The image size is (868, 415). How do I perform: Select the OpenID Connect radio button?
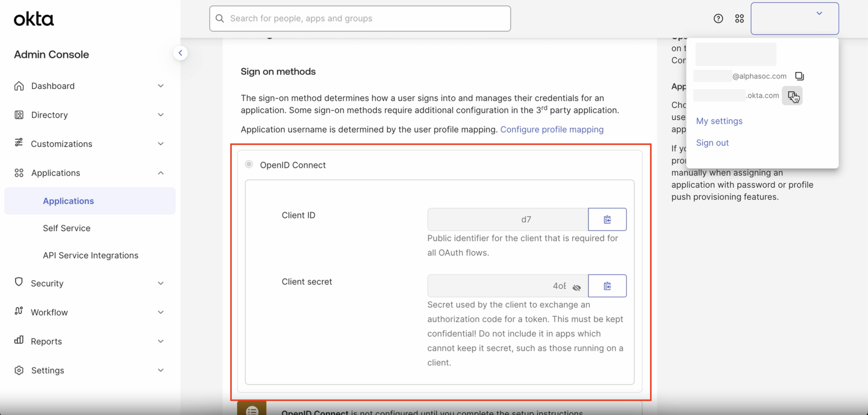click(249, 164)
